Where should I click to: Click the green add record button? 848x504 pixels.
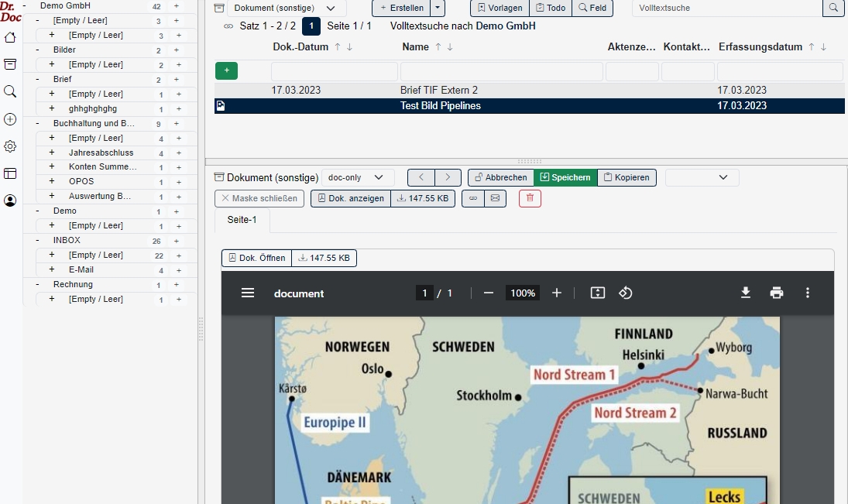[x=227, y=71]
